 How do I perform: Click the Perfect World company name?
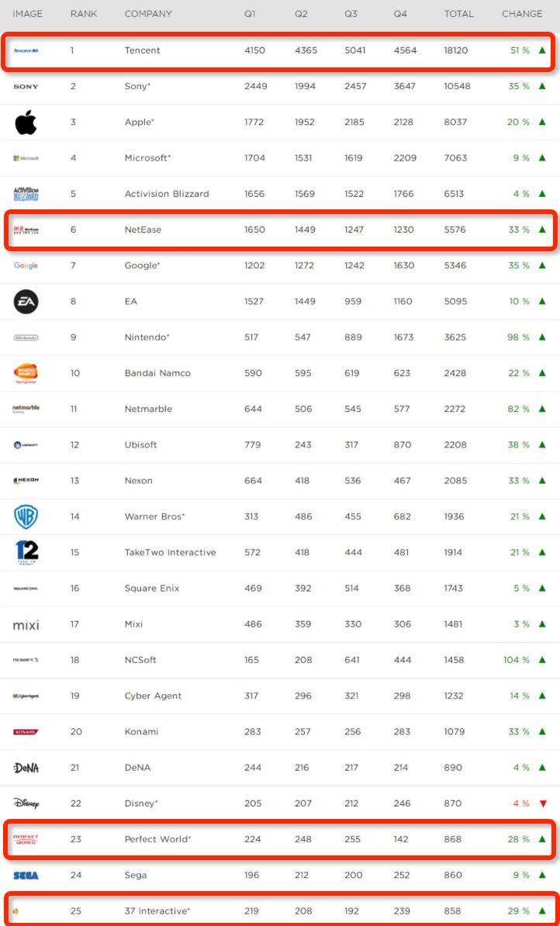click(157, 839)
